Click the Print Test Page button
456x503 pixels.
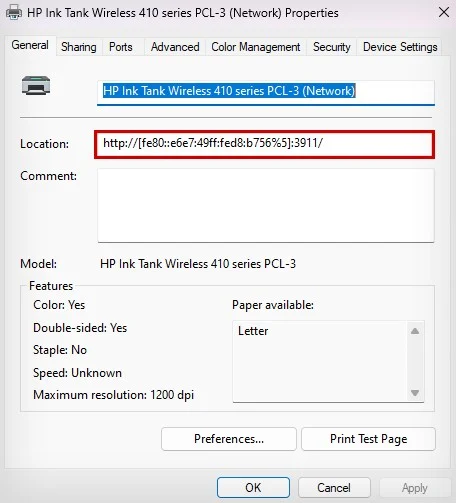point(368,439)
